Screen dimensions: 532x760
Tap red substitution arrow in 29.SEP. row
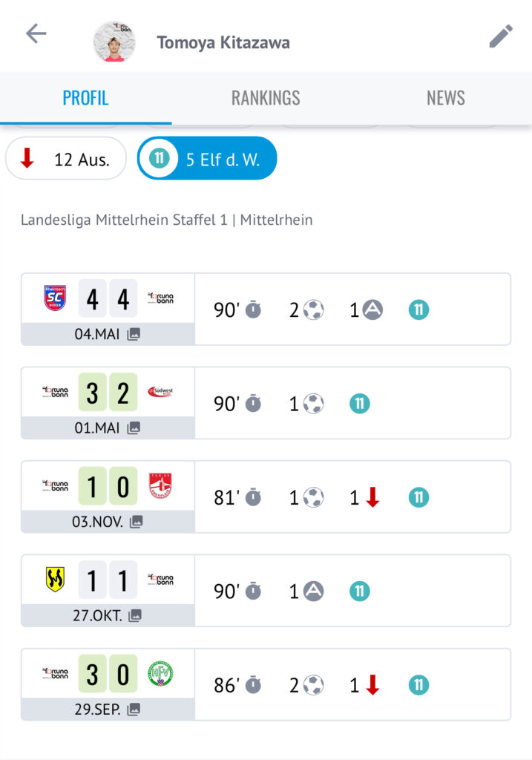pos(372,685)
